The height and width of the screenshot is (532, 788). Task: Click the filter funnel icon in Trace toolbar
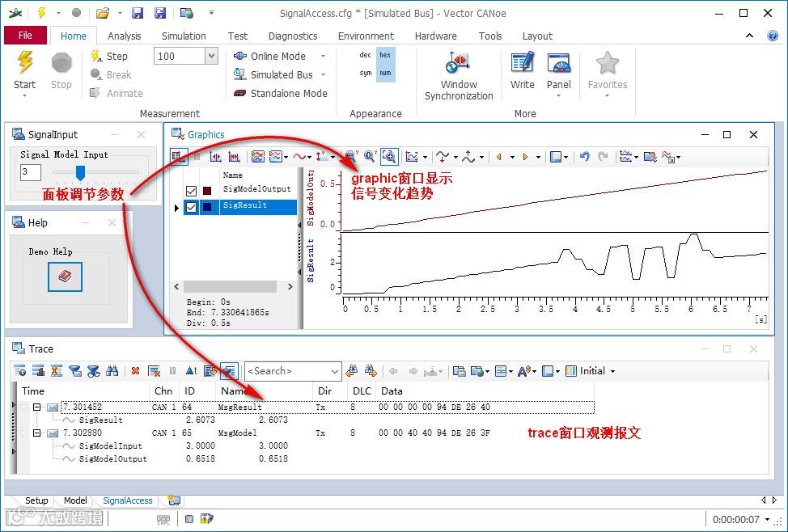click(x=75, y=371)
